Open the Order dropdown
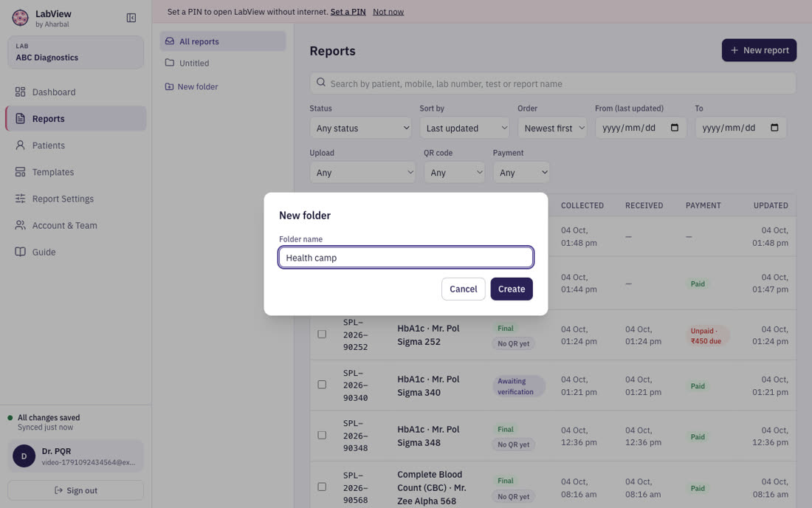This screenshot has width=812, height=508. (x=552, y=128)
